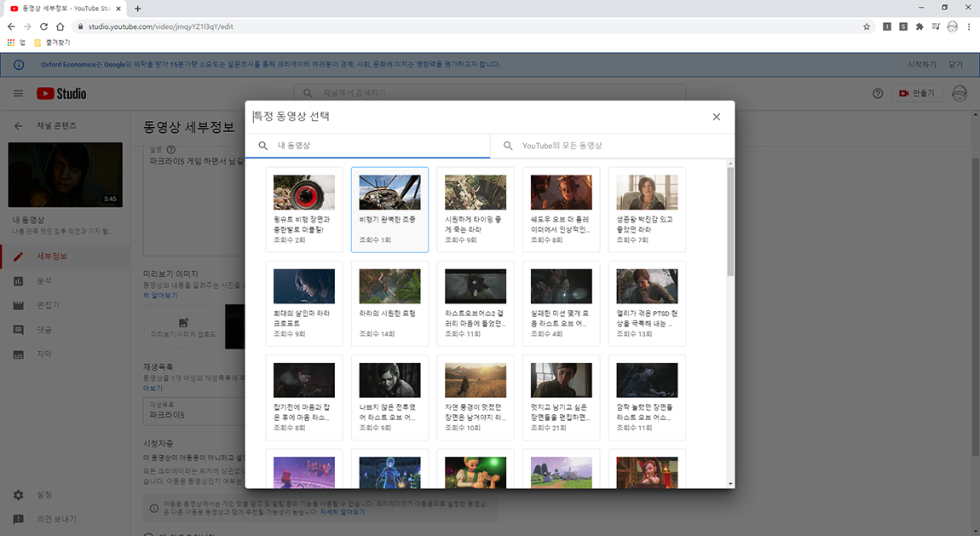This screenshot has width=980, height=536.
Task: Click dialog scrollbar down arrow
Action: point(730,483)
